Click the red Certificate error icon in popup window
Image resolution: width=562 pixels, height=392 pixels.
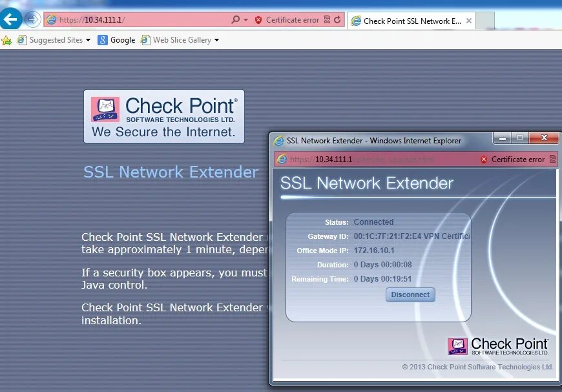click(484, 160)
